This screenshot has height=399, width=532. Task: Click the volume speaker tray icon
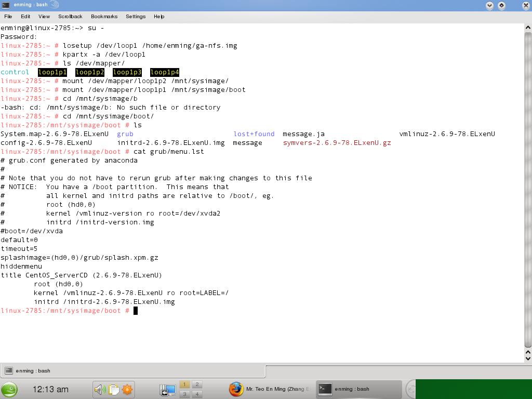[x=100, y=390]
